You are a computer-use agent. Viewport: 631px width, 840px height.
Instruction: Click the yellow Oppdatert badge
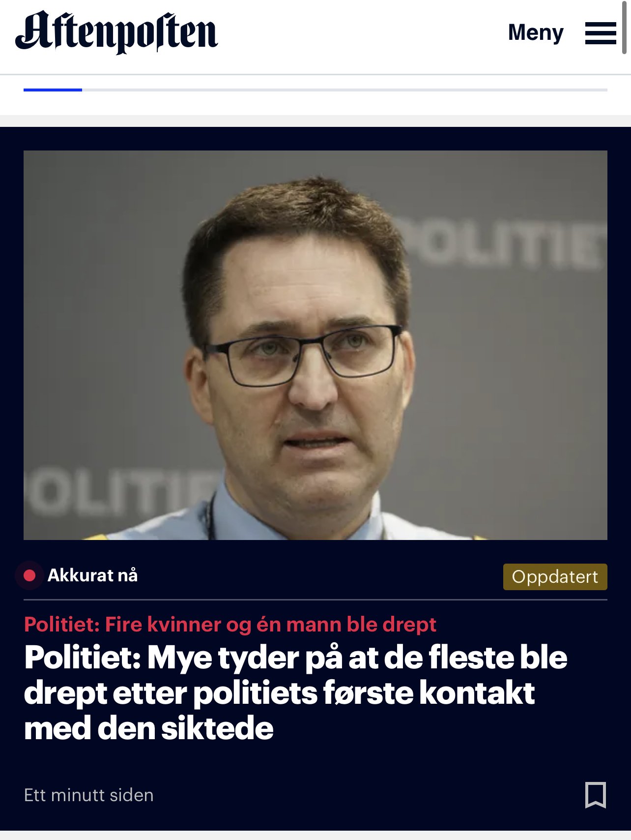click(x=555, y=576)
